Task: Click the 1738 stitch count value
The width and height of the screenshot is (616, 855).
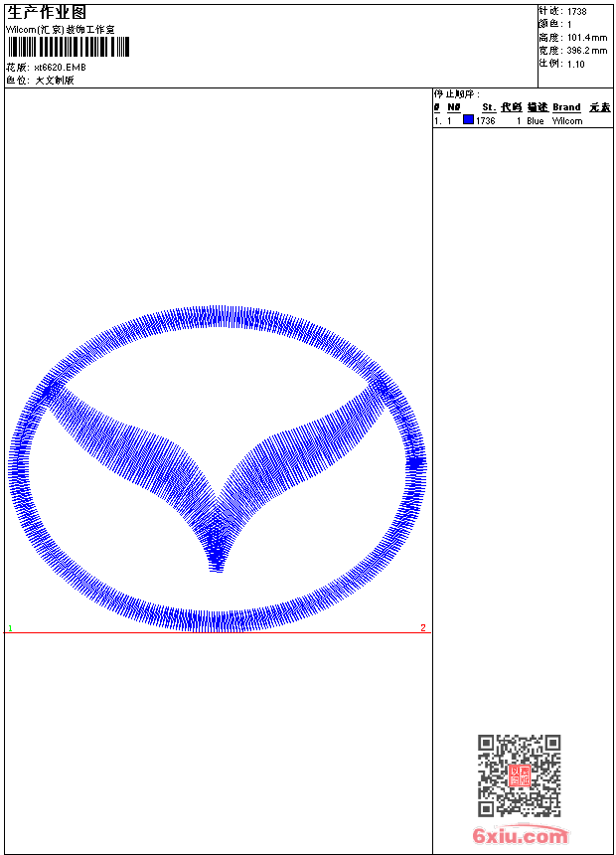Action: click(576, 12)
